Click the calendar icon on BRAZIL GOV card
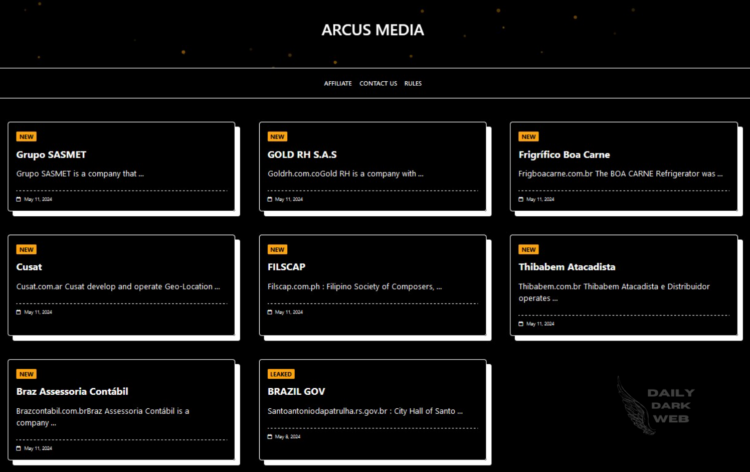The height and width of the screenshot is (472, 750). click(270, 436)
